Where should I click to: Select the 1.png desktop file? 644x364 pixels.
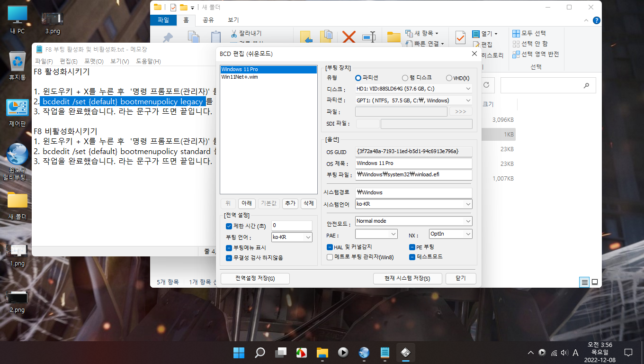18,255
